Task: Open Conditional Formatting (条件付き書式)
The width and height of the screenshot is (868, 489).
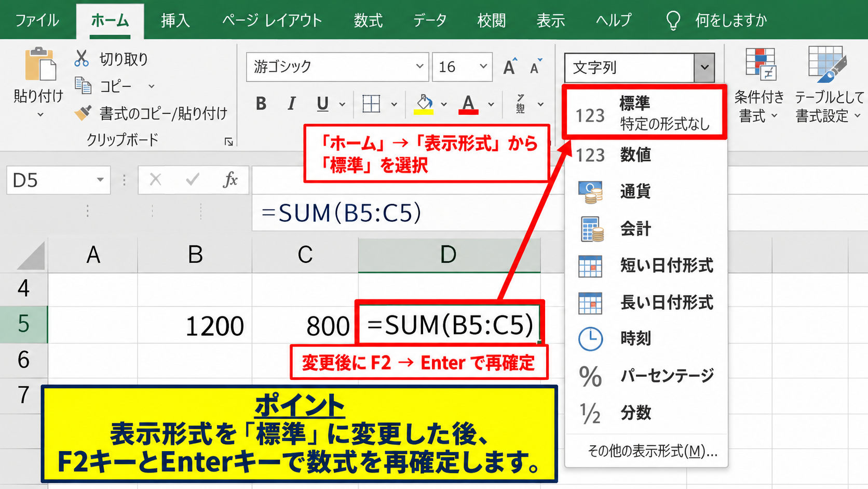Action: (x=760, y=85)
